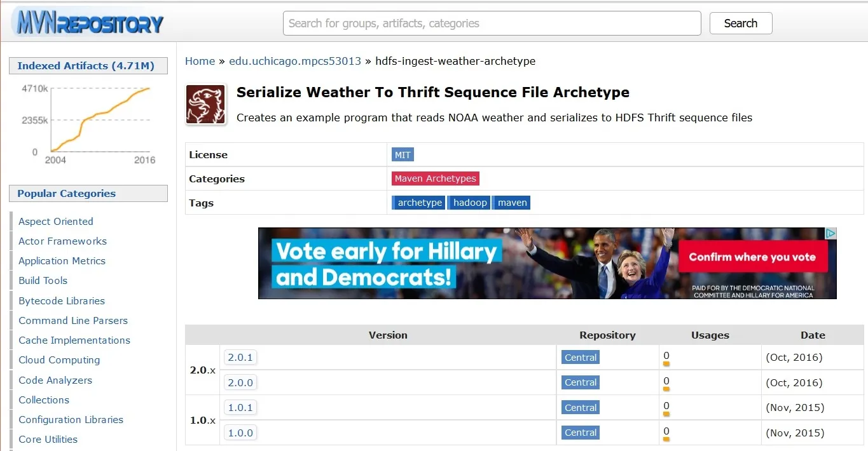
Task: Open the Actor Frameworks category
Action: 63,241
